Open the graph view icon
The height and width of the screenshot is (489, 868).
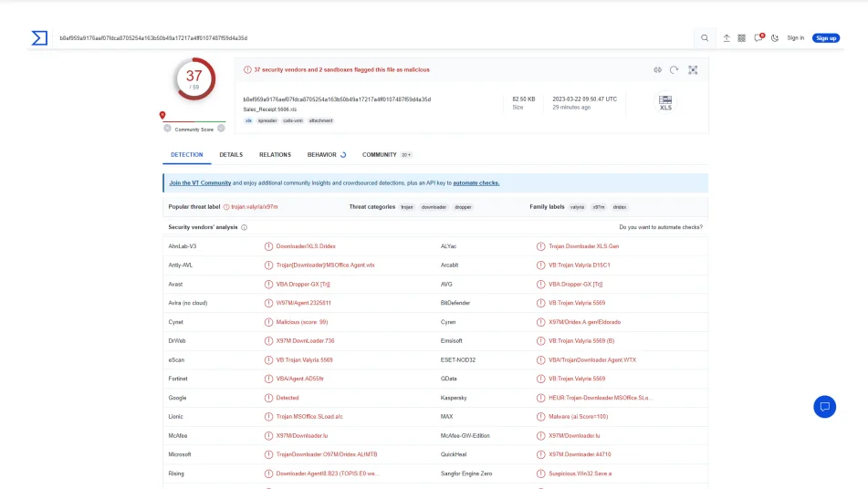coord(693,70)
